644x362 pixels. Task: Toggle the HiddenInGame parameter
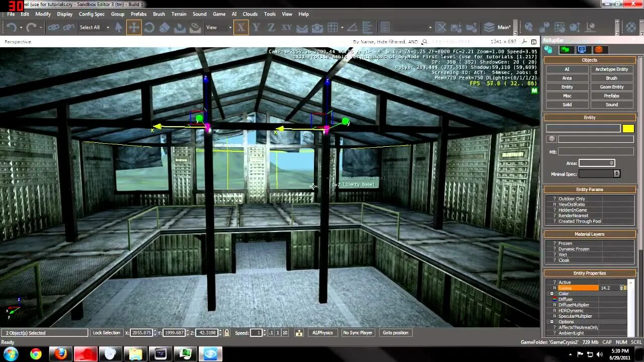click(x=573, y=210)
